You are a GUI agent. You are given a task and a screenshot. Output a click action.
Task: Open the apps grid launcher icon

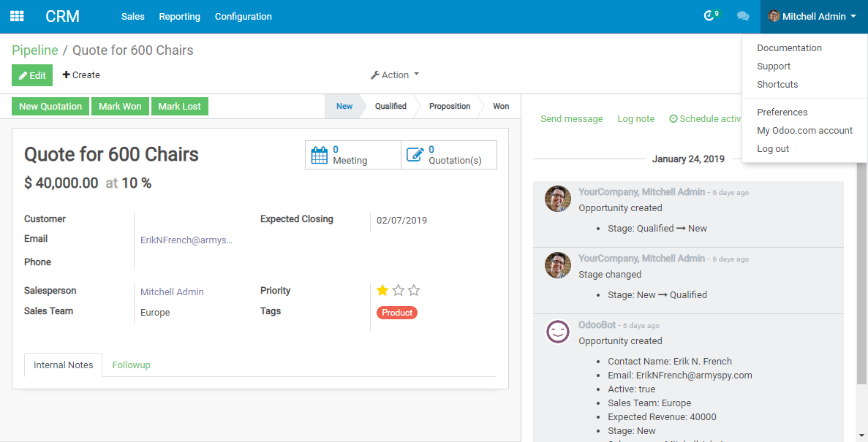[17, 16]
